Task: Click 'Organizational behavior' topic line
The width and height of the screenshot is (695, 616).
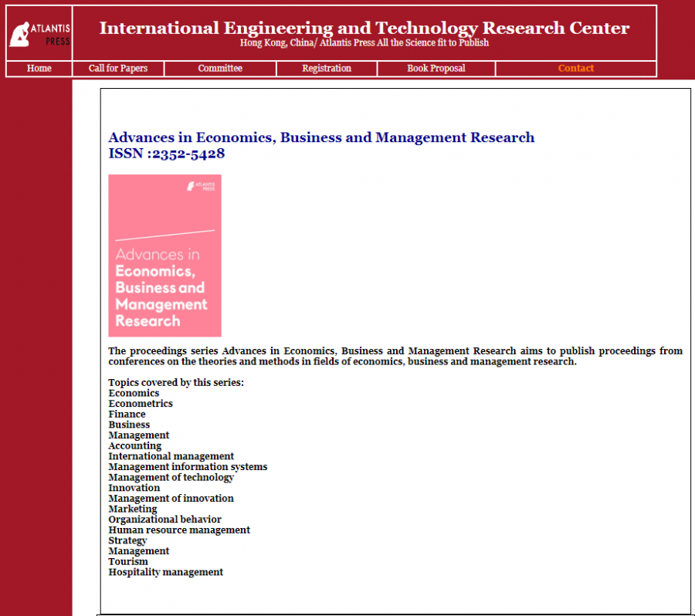Action: click(x=165, y=520)
